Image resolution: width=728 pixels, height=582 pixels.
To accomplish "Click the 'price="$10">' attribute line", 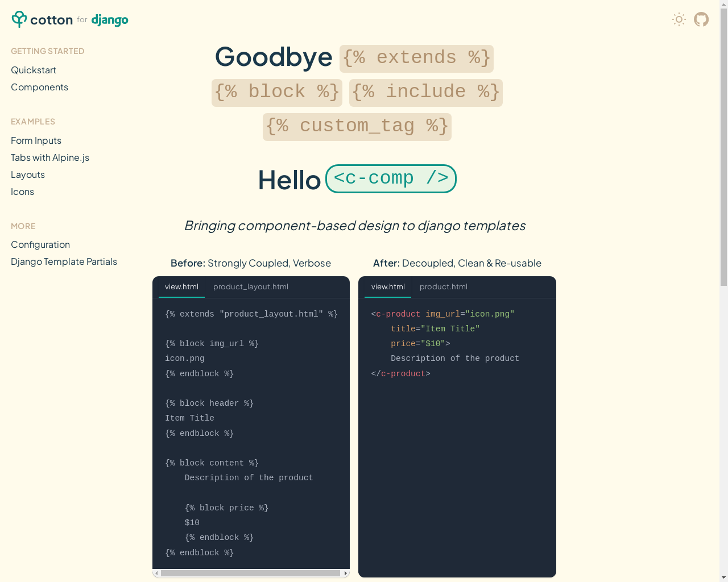I will click(x=420, y=344).
